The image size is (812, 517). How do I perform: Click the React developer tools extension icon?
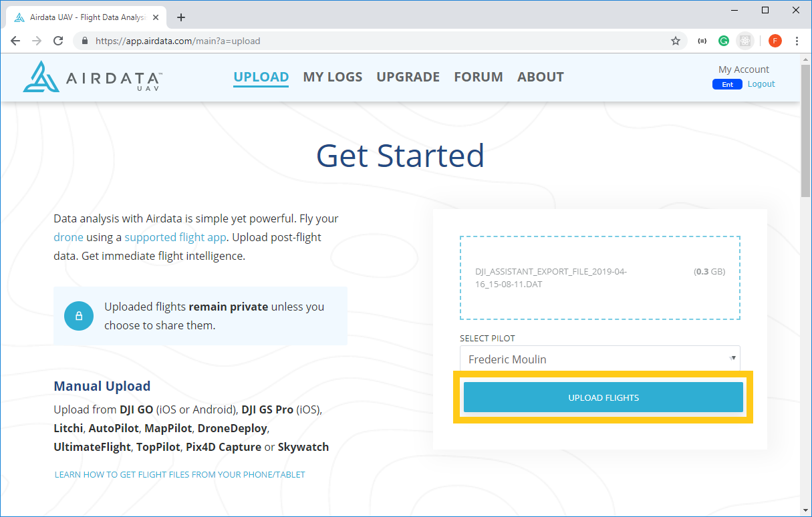[x=745, y=41]
